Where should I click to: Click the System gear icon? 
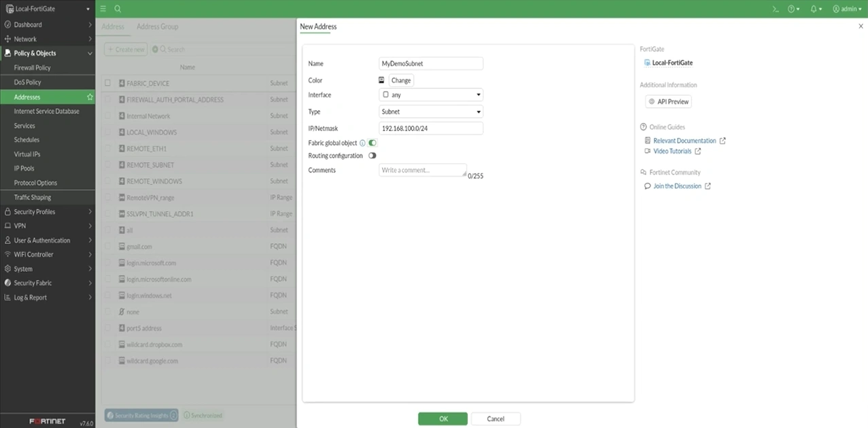[x=7, y=268]
